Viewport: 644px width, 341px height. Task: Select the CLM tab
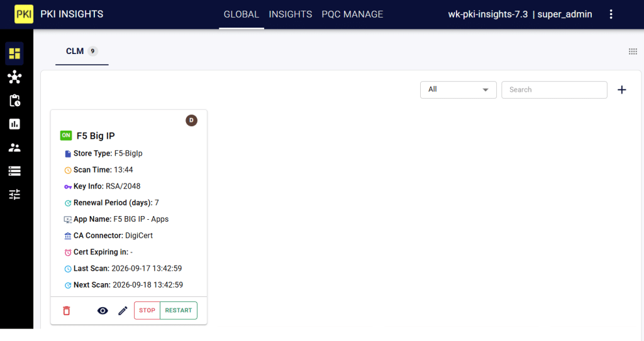click(82, 51)
